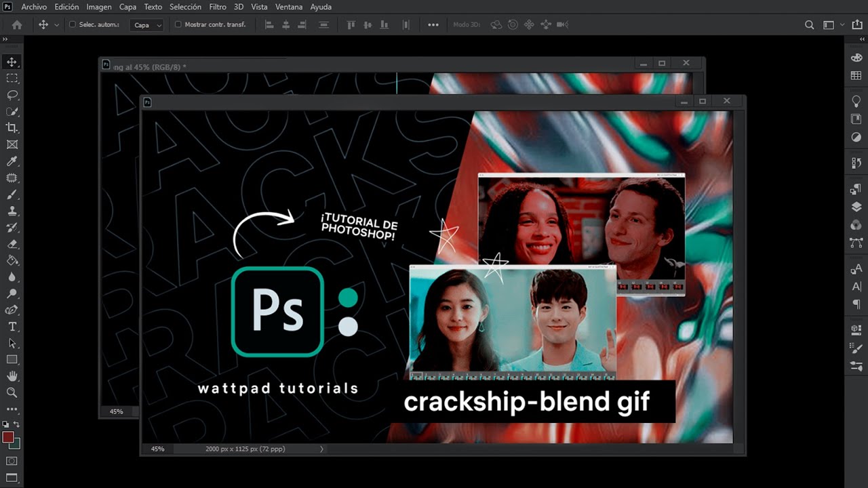Select the Lasso tool

[x=12, y=95]
